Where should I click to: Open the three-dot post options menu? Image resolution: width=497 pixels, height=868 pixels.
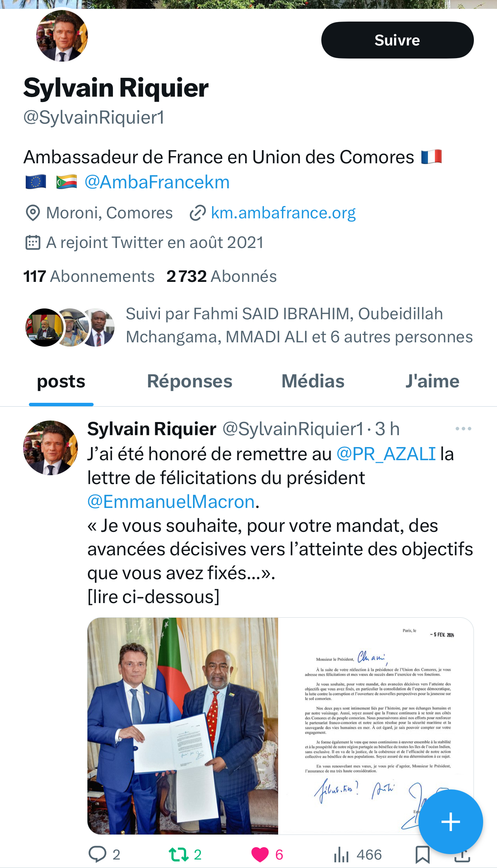coord(463,429)
